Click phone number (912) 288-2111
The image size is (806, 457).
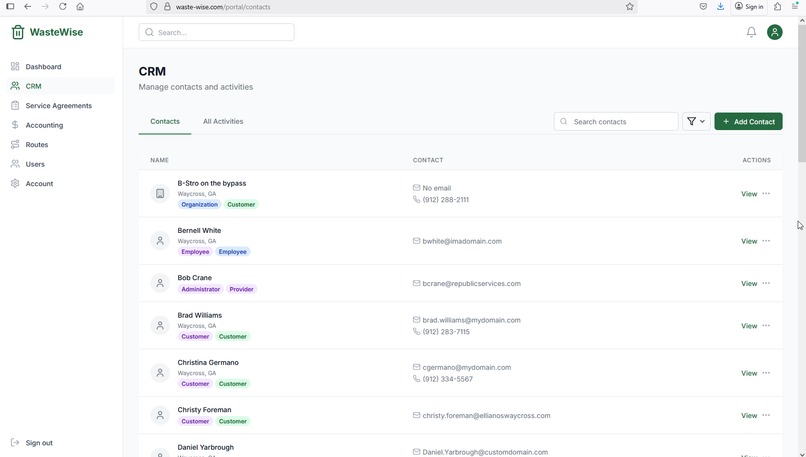(x=446, y=199)
